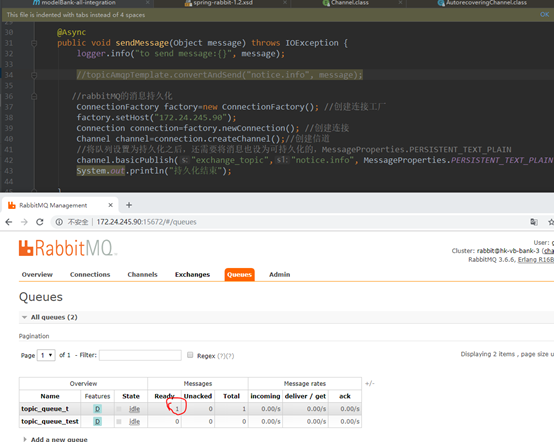Switch to modelBank-all-integration editor tab
Viewport: 554px width, 442px height.
(78, 3)
